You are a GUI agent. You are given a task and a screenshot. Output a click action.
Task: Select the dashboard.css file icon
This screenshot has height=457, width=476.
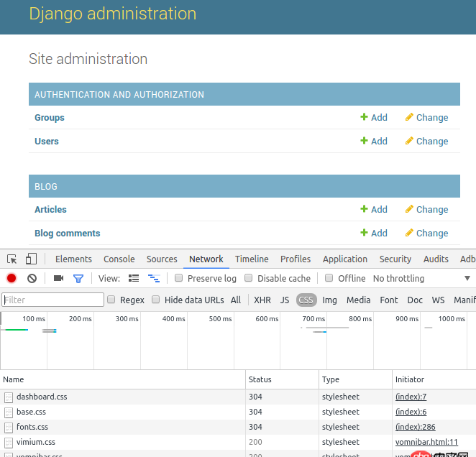[x=9, y=397]
